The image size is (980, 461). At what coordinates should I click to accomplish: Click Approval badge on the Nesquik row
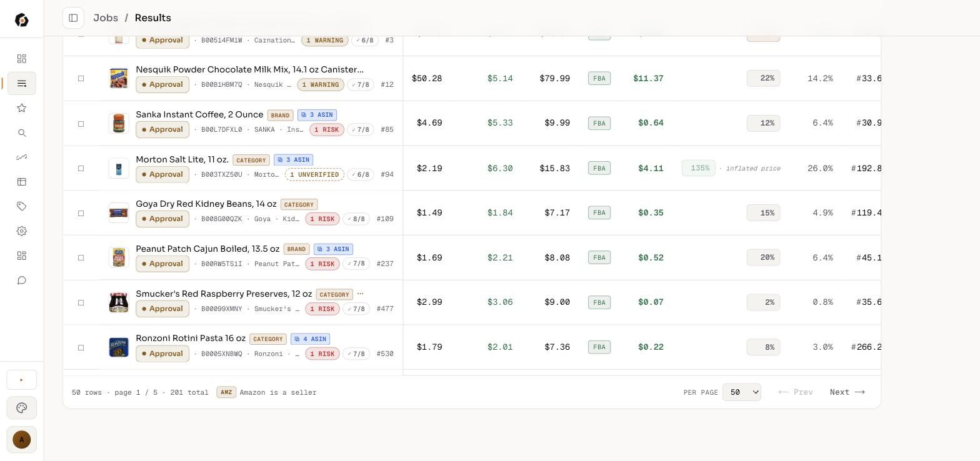(162, 84)
